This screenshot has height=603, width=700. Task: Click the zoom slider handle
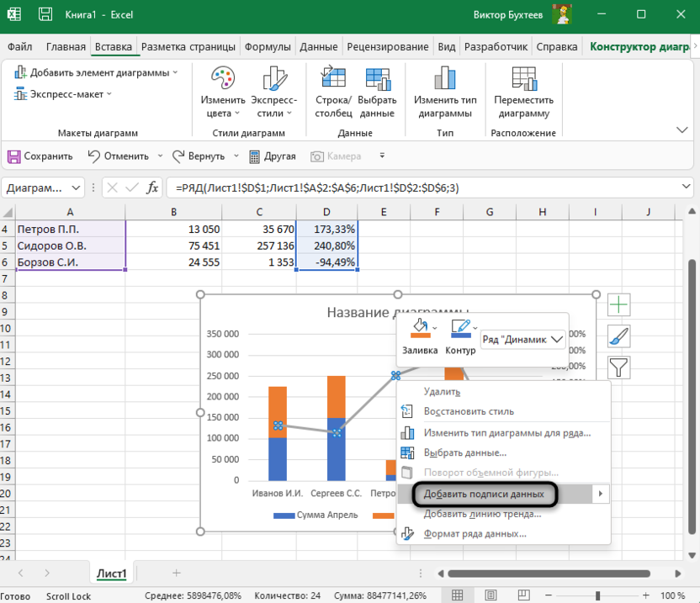pyautogui.click(x=597, y=595)
